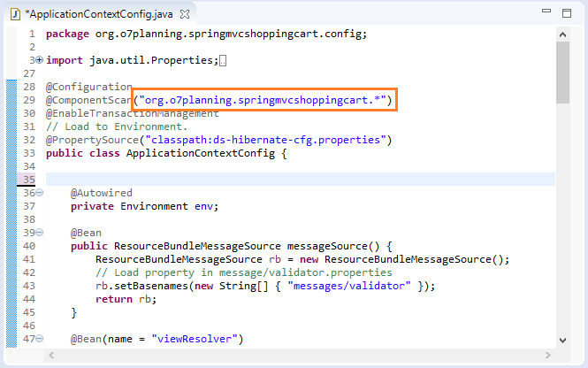Click the "org.o7planning.springmvcshoppingcart.*" string

pos(263,100)
